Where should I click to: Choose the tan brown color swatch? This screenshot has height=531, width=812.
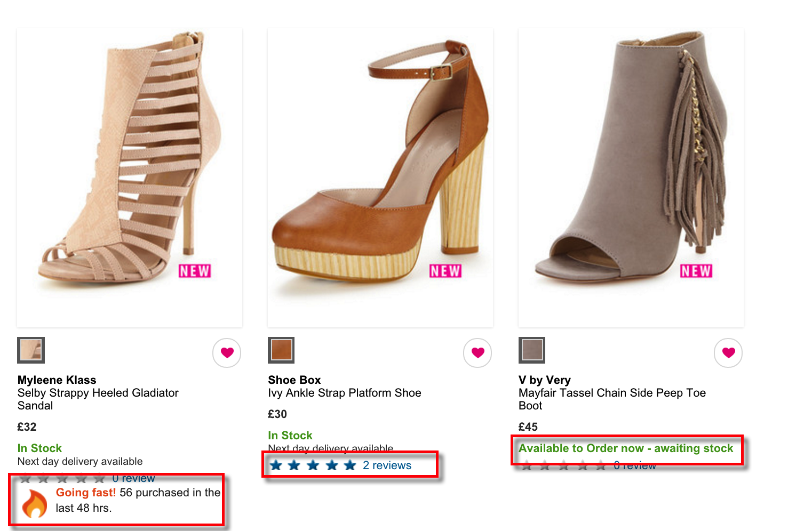tap(281, 350)
